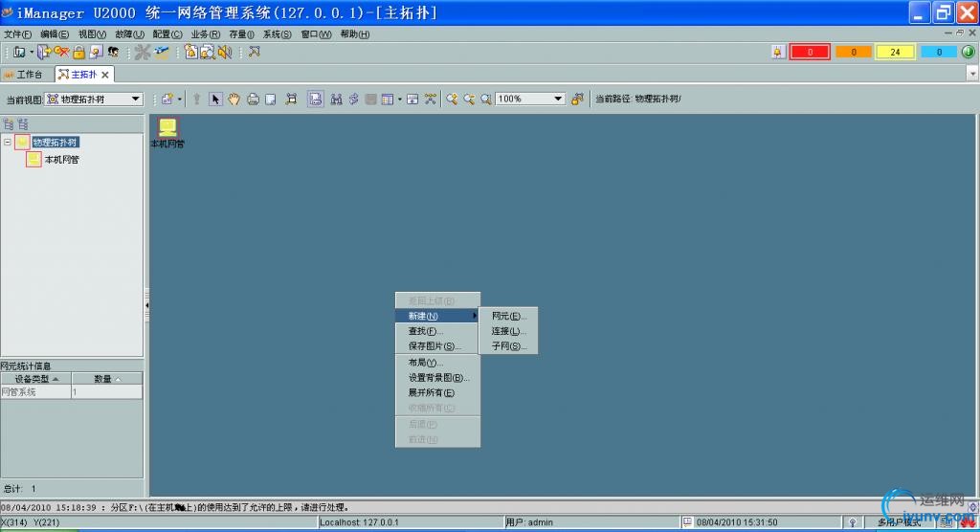The width and height of the screenshot is (980, 532).
Task: Click the orange major alarm counter
Action: coord(853,52)
